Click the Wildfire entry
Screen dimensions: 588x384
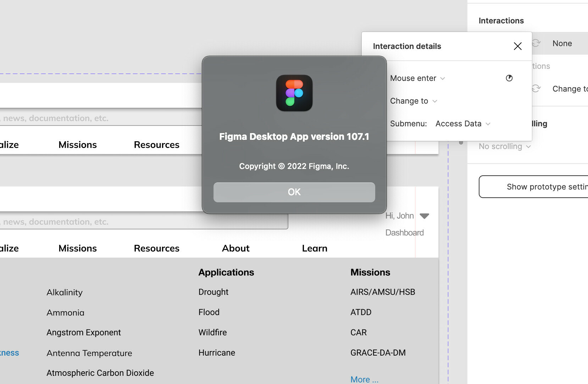(x=212, y=333)
